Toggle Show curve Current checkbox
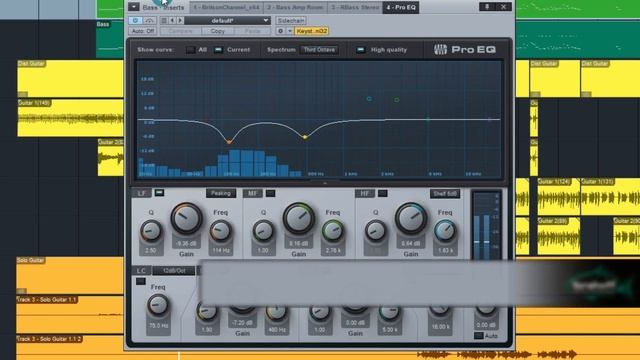This screenshot has height=360, width=640. point(218,50)
